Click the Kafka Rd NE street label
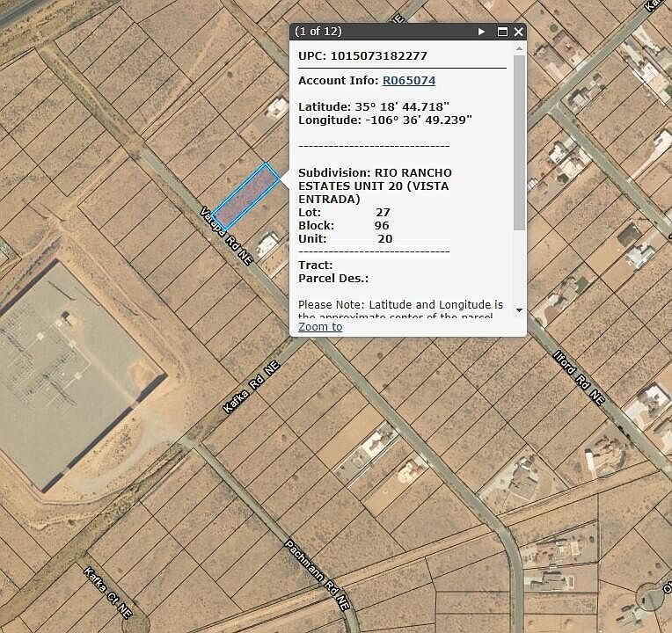This screenshot has width=672, height=633. [251, 391]
